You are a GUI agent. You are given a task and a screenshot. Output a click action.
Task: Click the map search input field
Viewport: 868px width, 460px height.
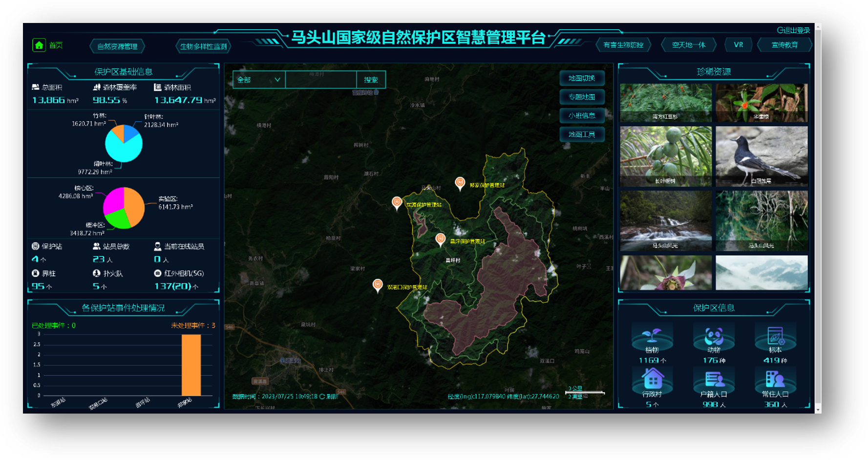click(x=320, y=80)
